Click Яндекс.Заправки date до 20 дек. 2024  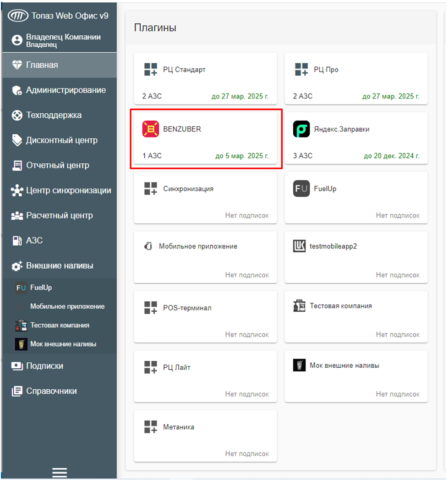(391, 156)
